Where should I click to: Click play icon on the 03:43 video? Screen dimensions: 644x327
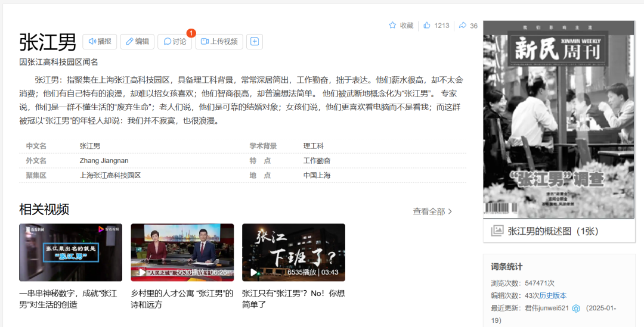[254, 272]
